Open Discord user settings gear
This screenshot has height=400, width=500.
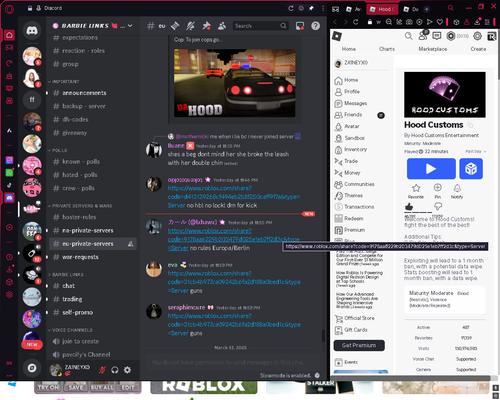127,370
